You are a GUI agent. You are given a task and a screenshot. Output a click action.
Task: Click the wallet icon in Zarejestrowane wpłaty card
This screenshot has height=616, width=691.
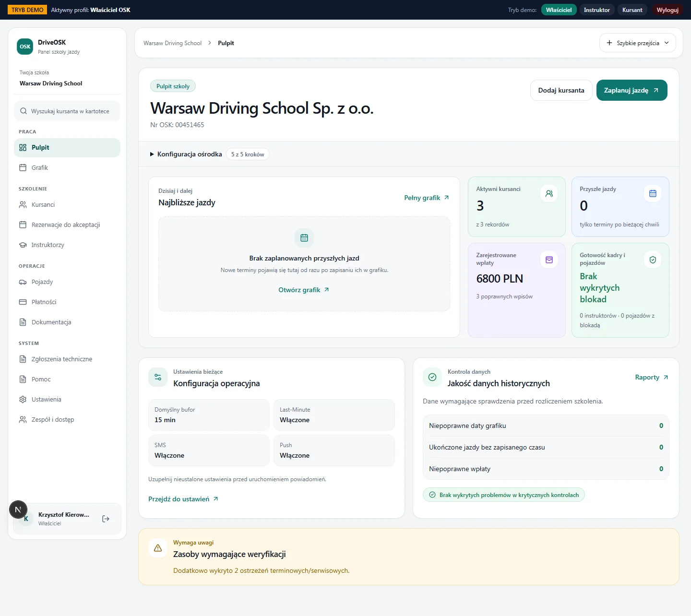(549, 260)
